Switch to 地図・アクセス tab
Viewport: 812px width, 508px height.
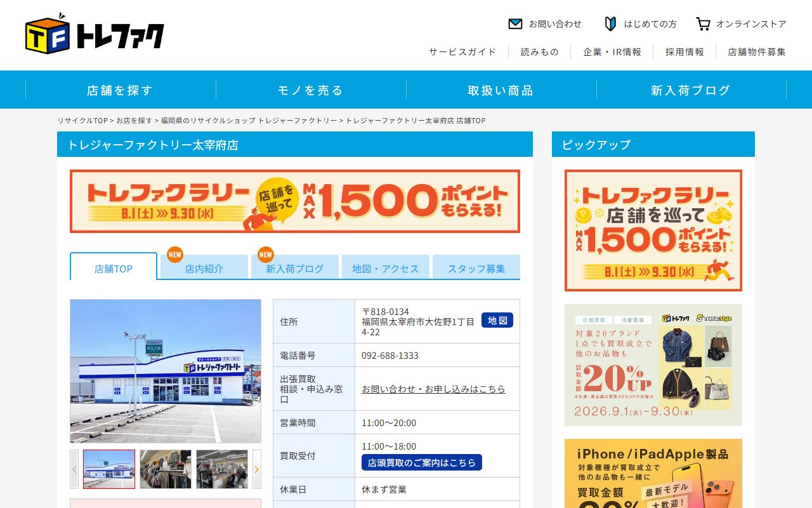[x=386, y=268]
